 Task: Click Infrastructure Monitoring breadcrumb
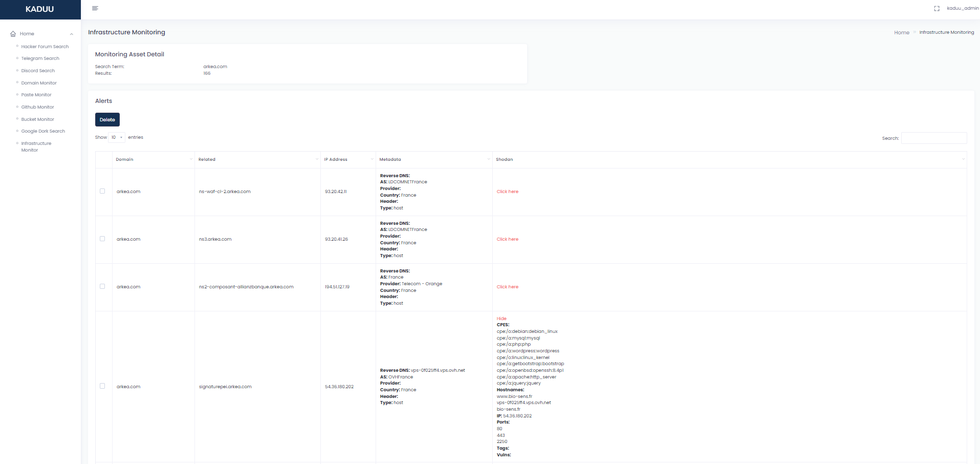tap(947, 32)
